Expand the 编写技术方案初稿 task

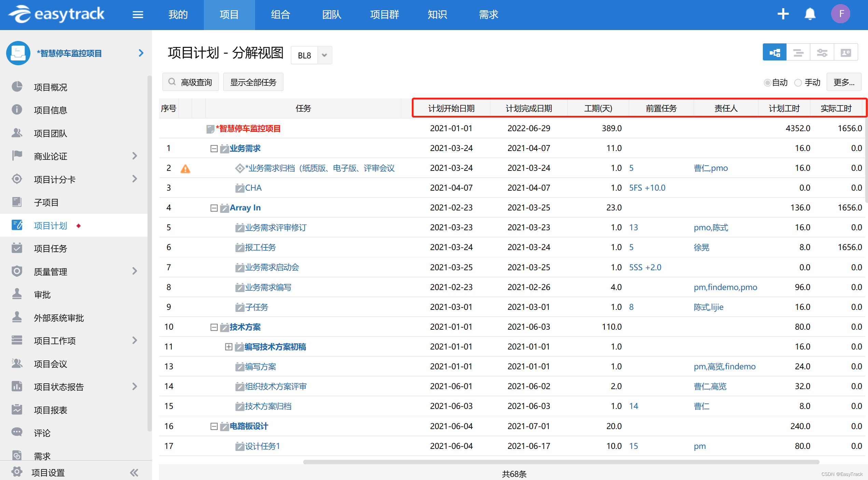tap(229, 347)
